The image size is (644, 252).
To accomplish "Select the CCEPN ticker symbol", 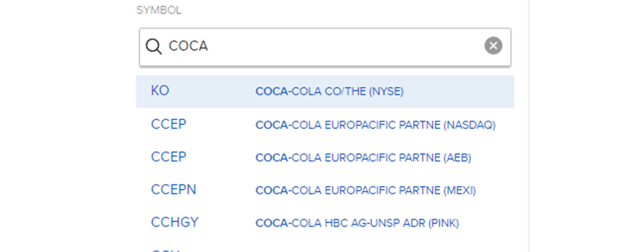I will click(x=174, y=190).
